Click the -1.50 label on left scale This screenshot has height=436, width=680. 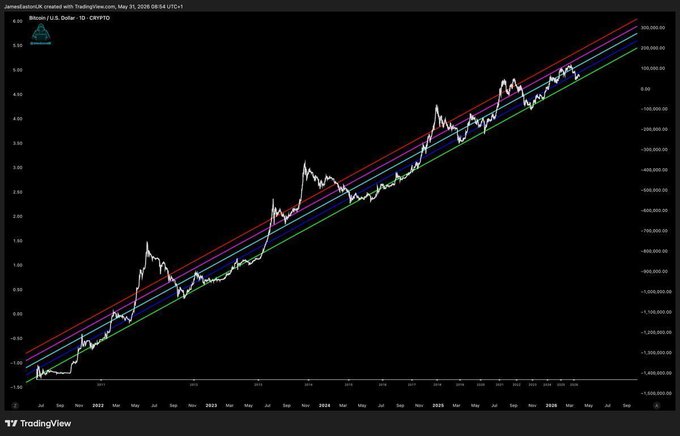coord(17,387)
